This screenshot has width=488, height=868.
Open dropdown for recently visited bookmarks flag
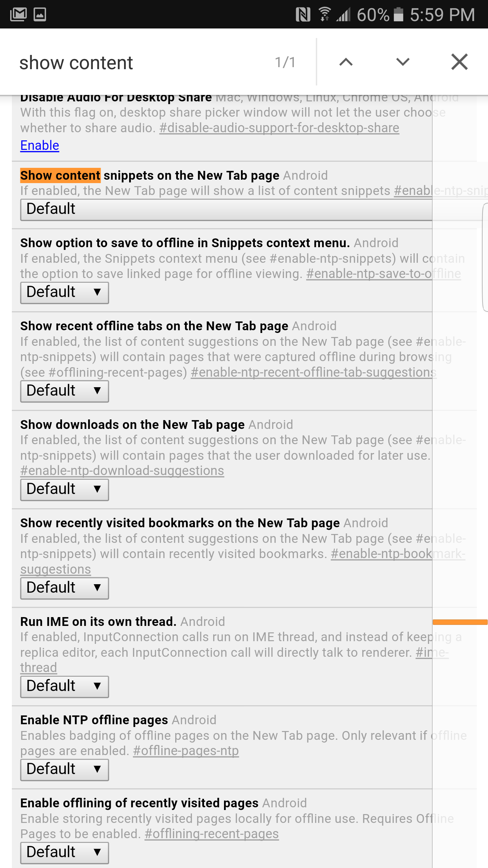click(x=64, y=588)
